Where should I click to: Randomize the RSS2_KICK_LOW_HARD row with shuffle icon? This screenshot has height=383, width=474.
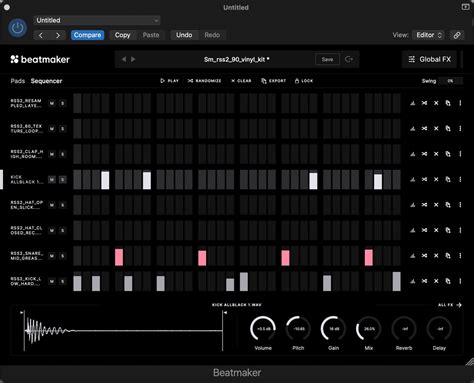pos(424,281)
